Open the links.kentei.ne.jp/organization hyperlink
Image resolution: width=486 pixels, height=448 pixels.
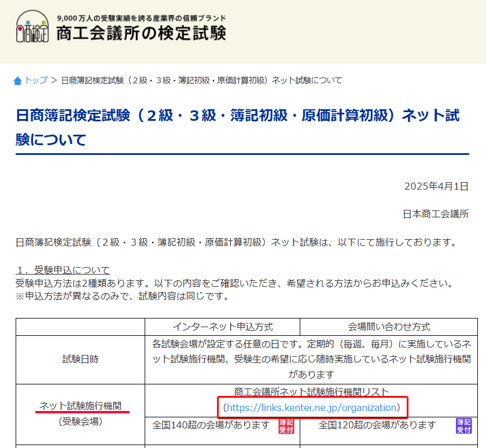(x=311, y=408)
